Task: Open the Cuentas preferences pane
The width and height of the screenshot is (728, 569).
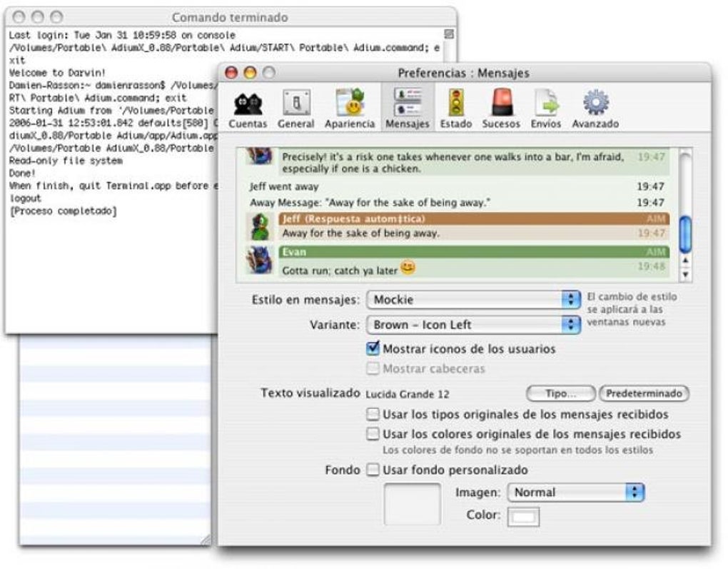Action: [x=248, y=109]
